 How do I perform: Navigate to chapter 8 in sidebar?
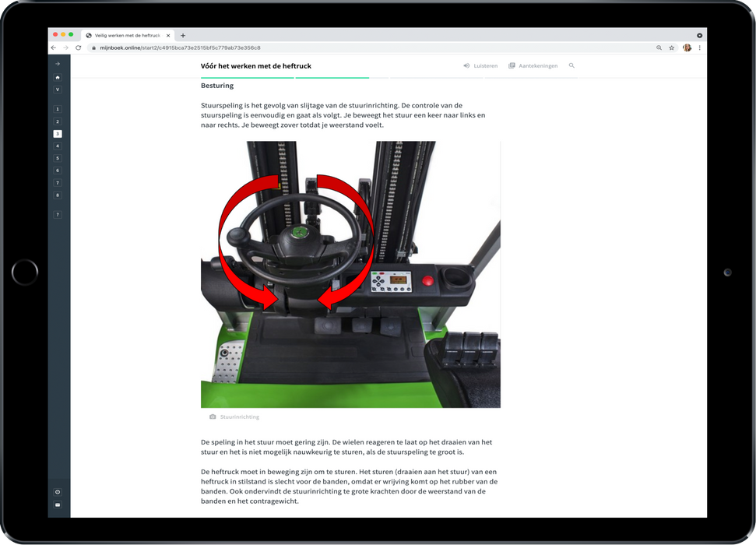tap(58, 195)
